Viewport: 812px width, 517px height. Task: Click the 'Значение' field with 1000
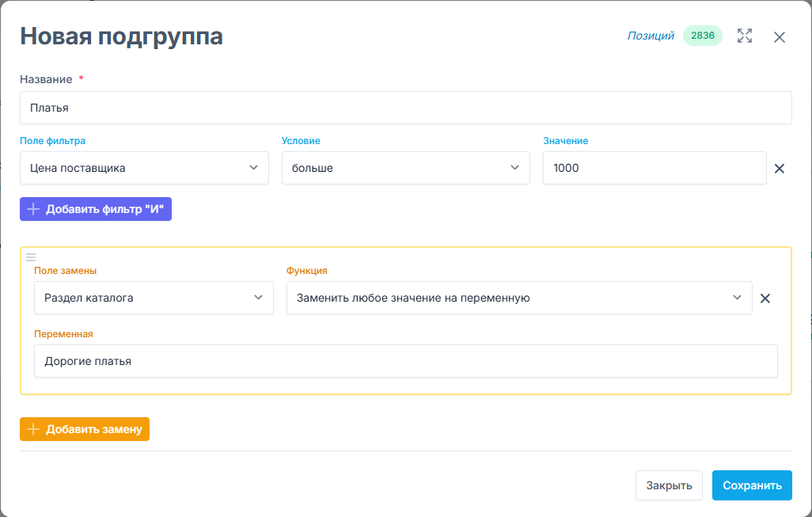pyautogui.click(x=654, y=168)
